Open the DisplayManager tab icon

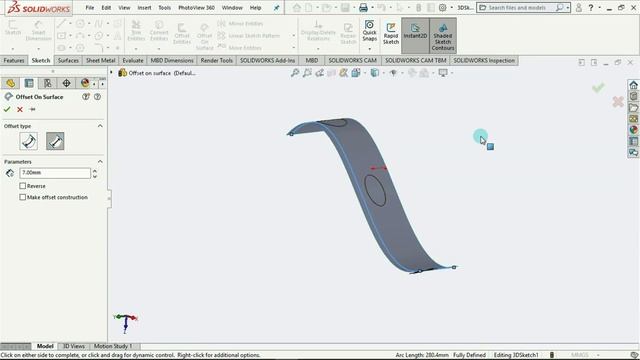(x=85, y=83)
